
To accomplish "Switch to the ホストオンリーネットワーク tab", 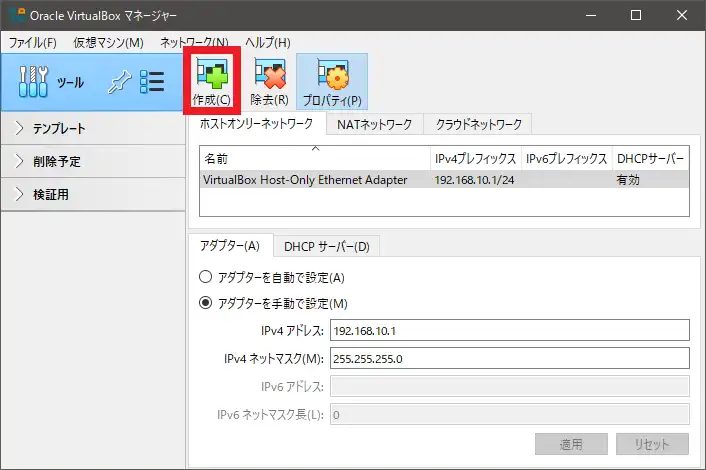I will point(256,124).
